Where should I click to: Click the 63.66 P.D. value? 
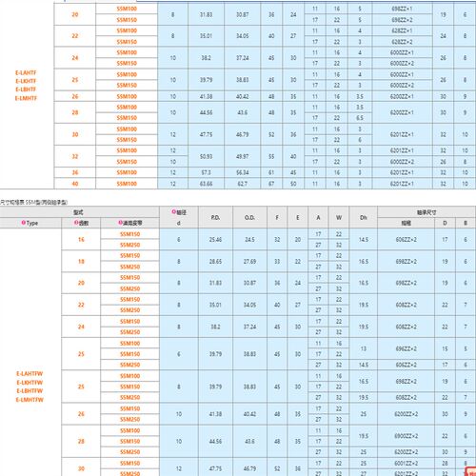tap(207, 184)
